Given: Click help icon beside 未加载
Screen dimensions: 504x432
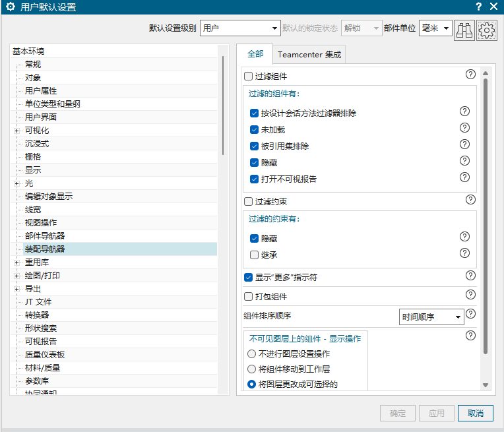Looking at the screenshot, I should coord(464,127).
